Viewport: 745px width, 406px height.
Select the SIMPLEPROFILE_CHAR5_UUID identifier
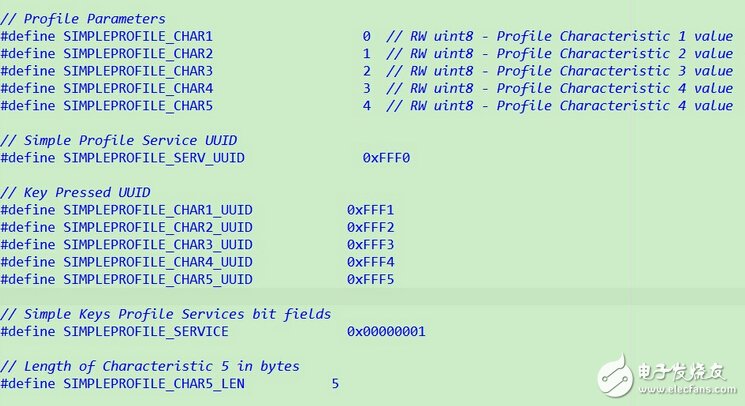tap(158, 279)
